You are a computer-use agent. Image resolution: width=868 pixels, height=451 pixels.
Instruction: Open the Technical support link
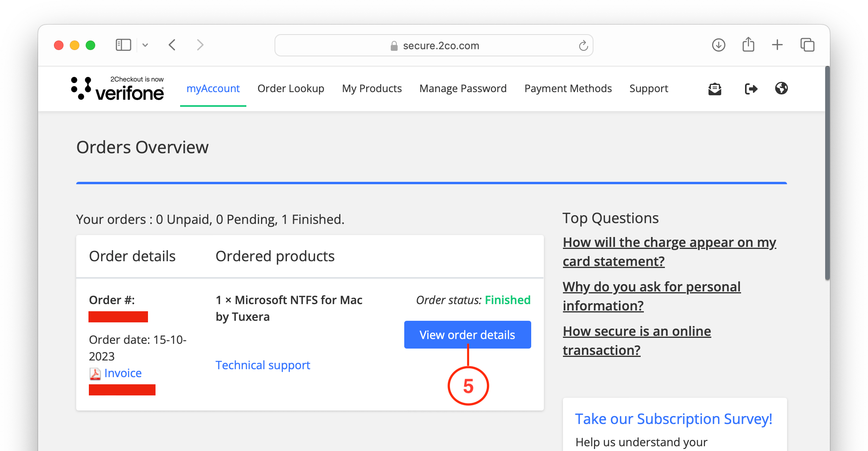tap(263, 365)
